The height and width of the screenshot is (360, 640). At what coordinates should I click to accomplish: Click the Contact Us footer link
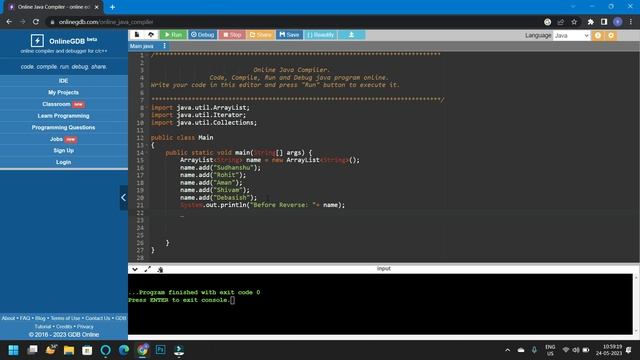[98, 318]
